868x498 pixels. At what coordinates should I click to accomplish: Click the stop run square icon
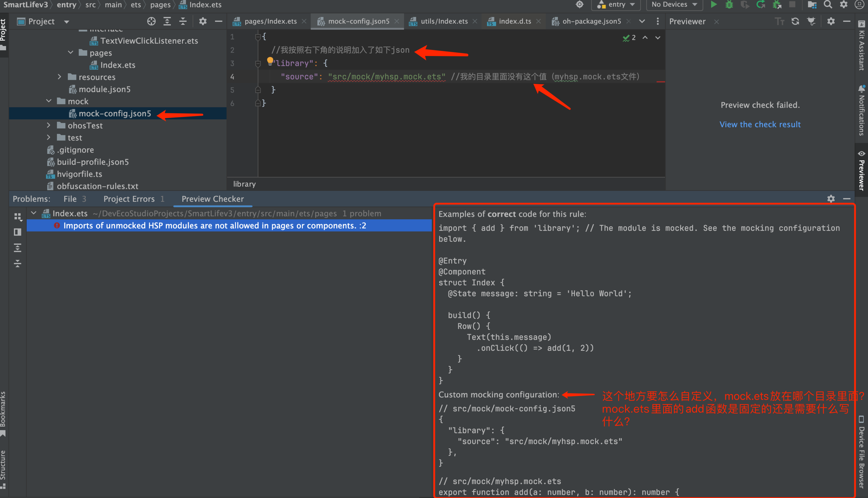(792, 4)
